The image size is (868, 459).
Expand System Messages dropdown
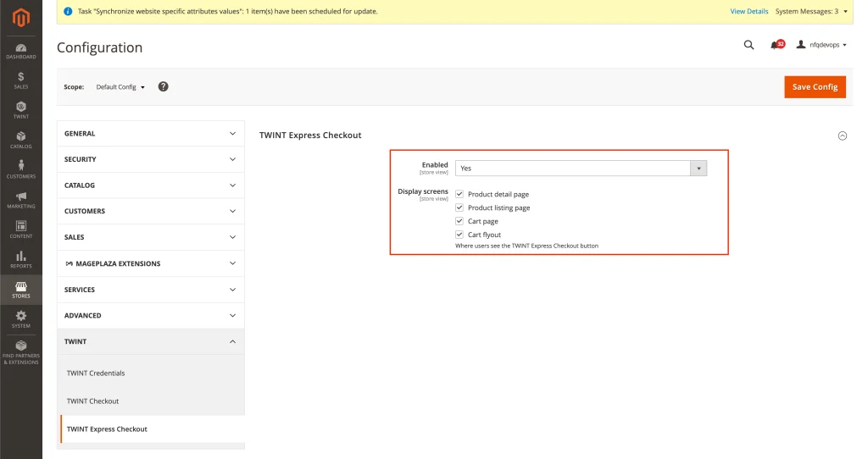coord(811,11)
